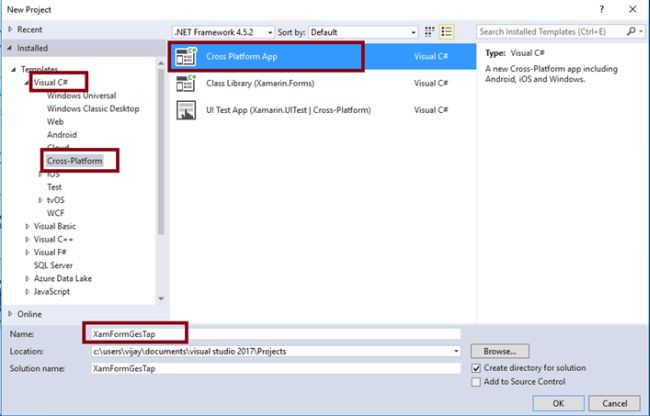Open the help question mark button
The width and height of the screenshot is (650, 416).
point(601,9)
